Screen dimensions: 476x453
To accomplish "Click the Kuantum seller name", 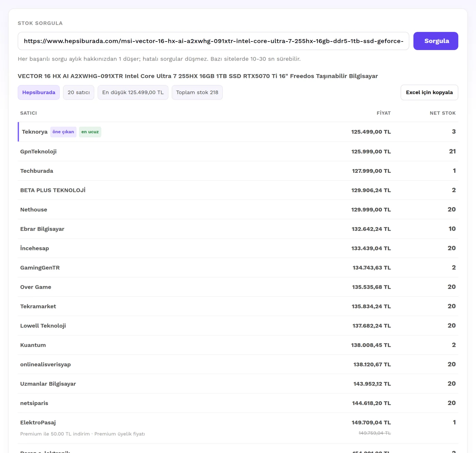I will [33, 345].
